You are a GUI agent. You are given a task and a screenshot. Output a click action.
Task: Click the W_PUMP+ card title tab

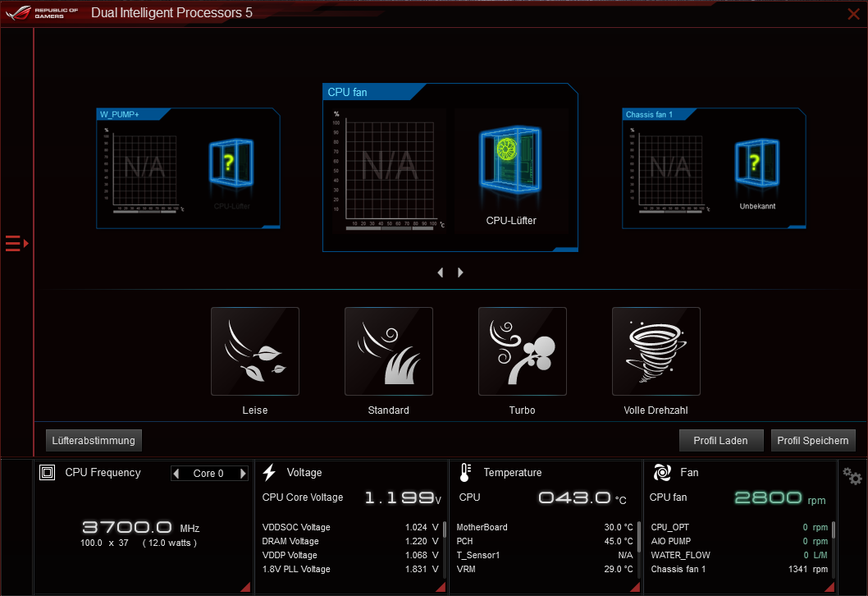[x=133, y=114]
